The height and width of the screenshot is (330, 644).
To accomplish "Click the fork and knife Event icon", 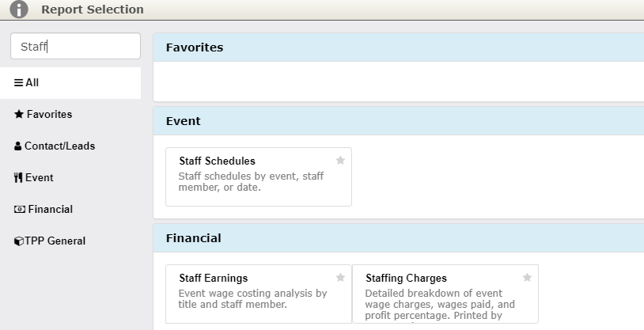I will (x=17, y=177).
